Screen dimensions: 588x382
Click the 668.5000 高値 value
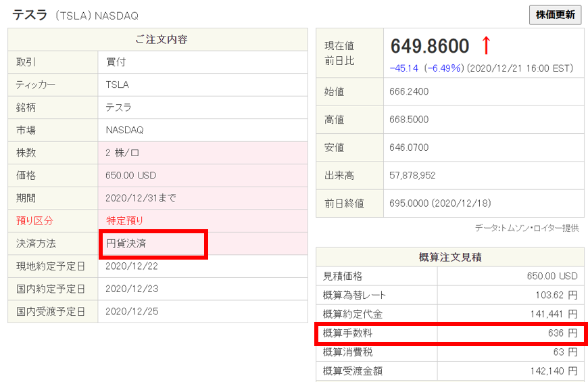click(409, 119)
